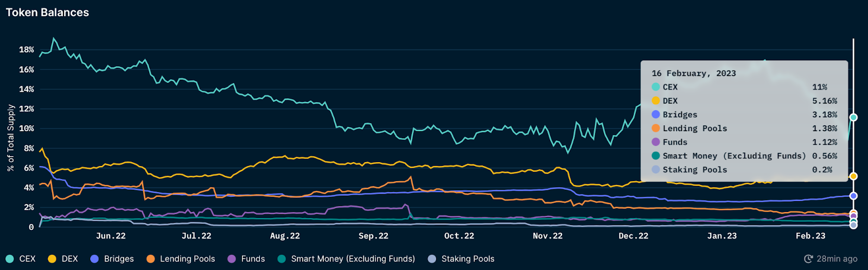Click the tooltip date "16 February, 2023"
868x270 pixels.
pyautogui.click(x=694, y=73)
